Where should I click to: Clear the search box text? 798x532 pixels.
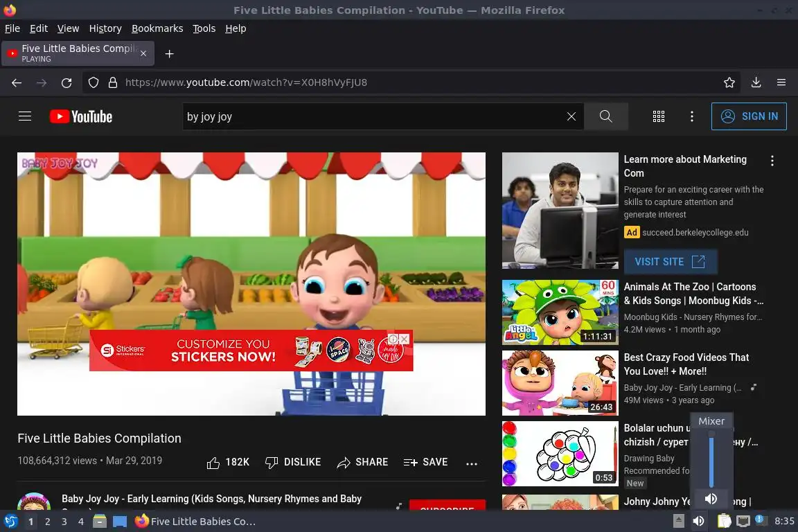571,116
